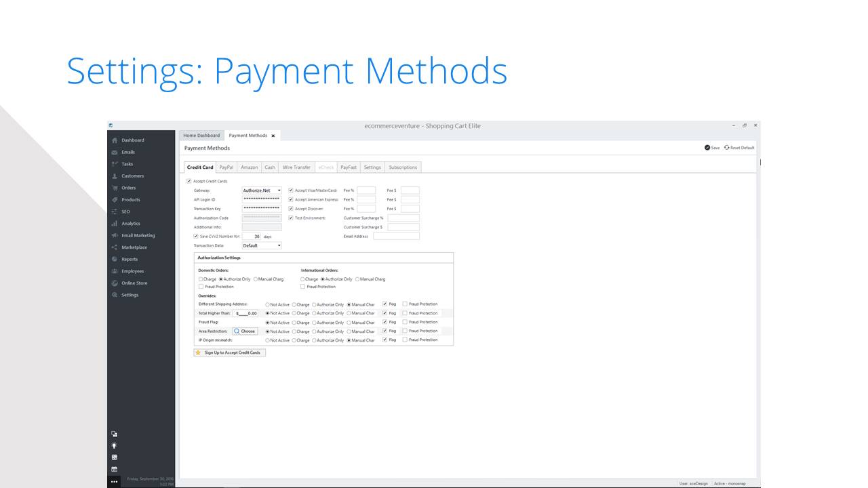
Task: Click the Visa/MasterCard Fee % field
Action: point(366,190)
